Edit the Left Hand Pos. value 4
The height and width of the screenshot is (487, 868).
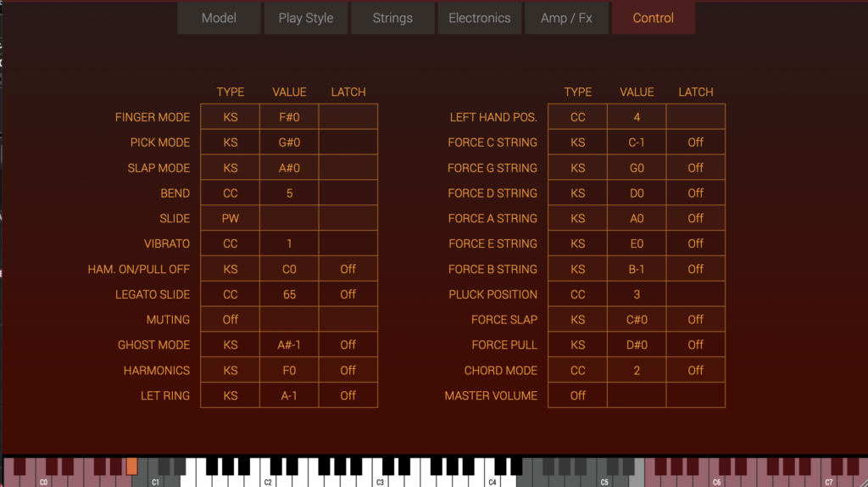click(637, 117)
